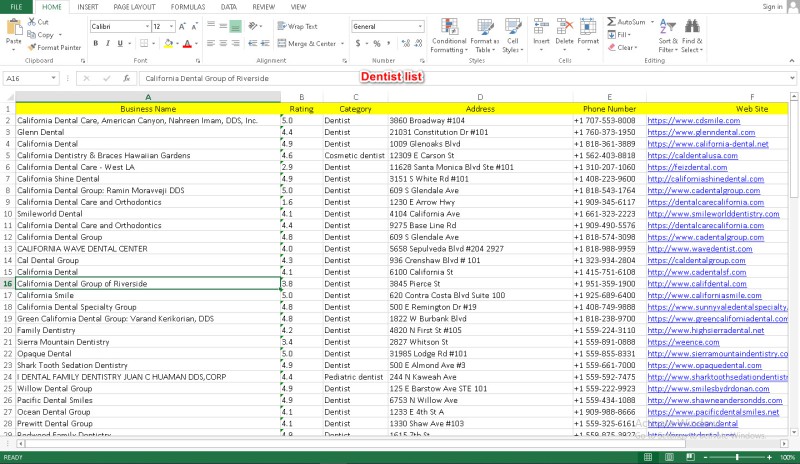Click the Insert Function fx button

tap(126, 78)
